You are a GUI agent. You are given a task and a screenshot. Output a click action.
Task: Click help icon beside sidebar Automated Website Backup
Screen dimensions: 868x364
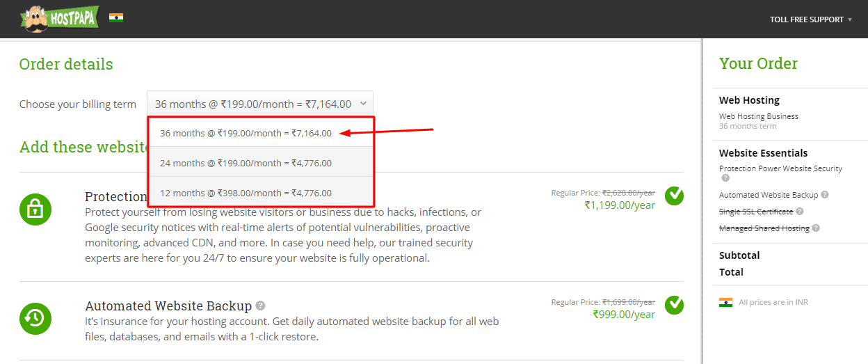825,195
